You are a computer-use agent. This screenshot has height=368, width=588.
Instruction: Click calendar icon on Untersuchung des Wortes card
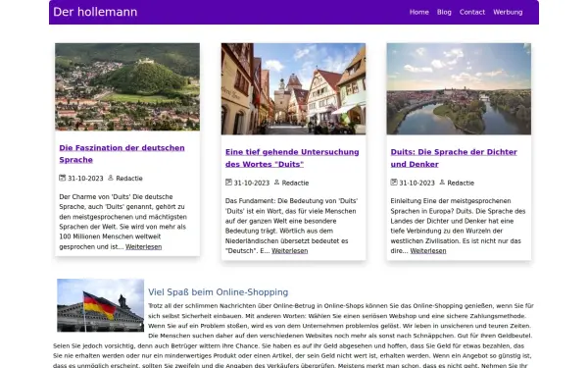coord(228,183)
